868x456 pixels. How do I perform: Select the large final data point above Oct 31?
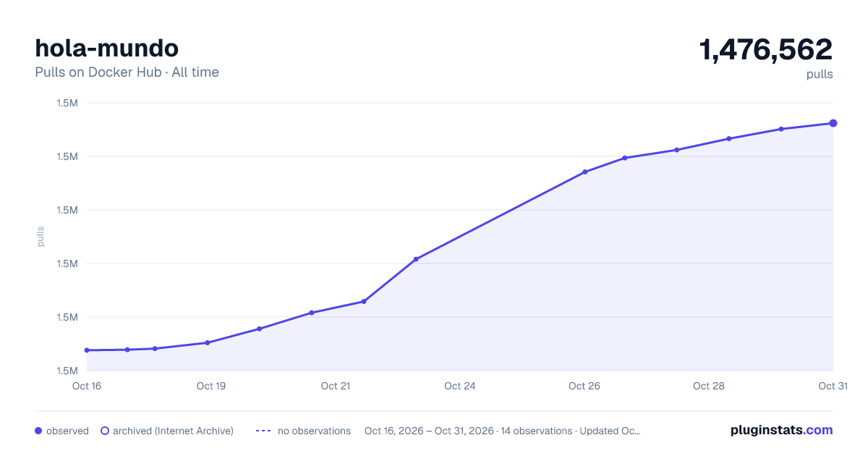(x=833, y=123)
